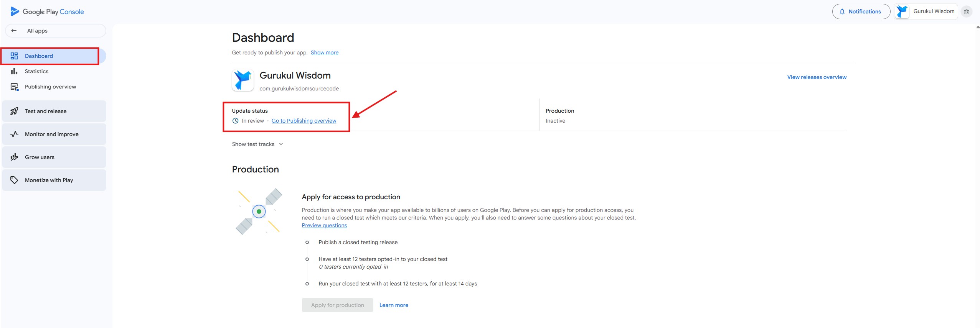
Task: Click the Monitor and improve pulse icon
Action: (x=14, y=134)
